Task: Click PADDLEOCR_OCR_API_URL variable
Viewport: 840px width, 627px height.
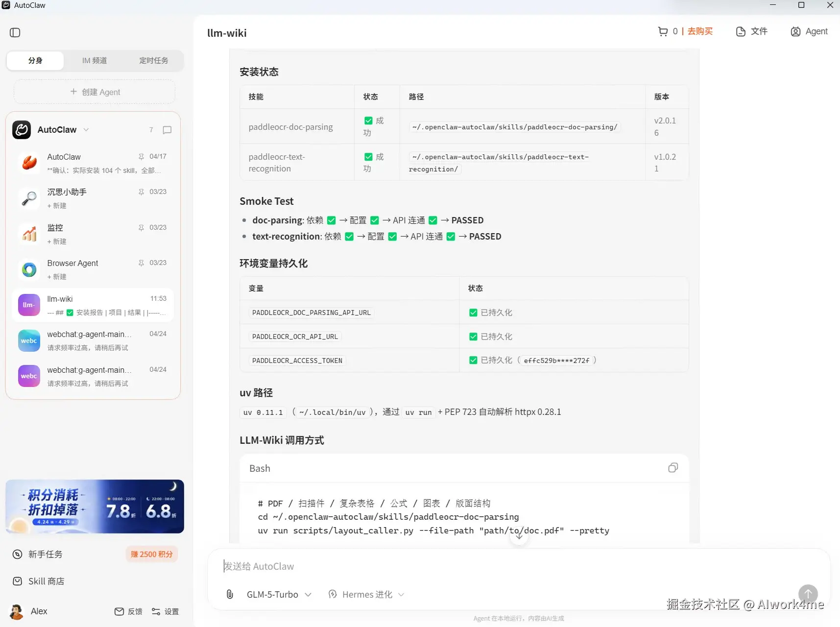Action: 295,337
